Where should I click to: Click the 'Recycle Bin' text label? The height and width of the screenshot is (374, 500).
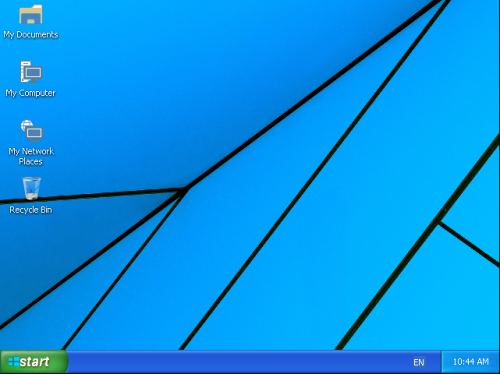[31, 210]
